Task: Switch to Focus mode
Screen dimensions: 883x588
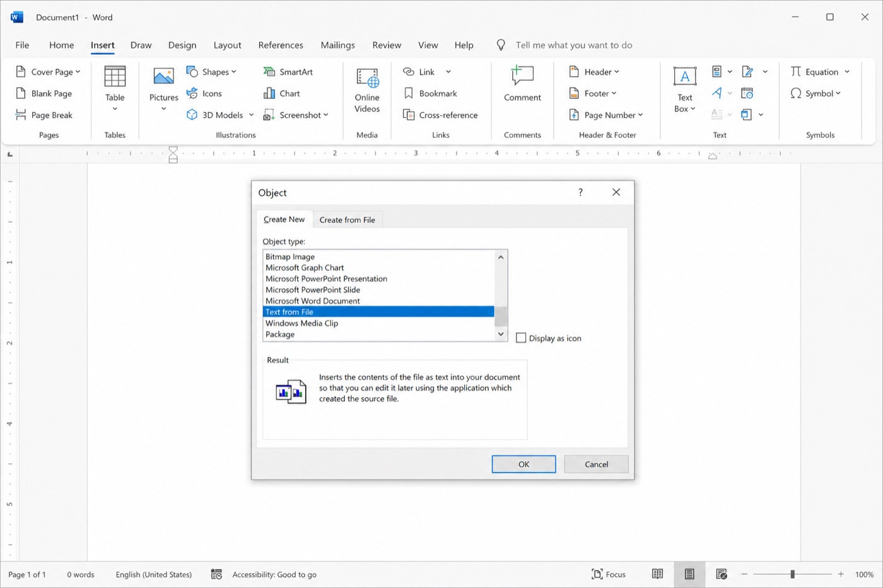Action: (609, 574)
